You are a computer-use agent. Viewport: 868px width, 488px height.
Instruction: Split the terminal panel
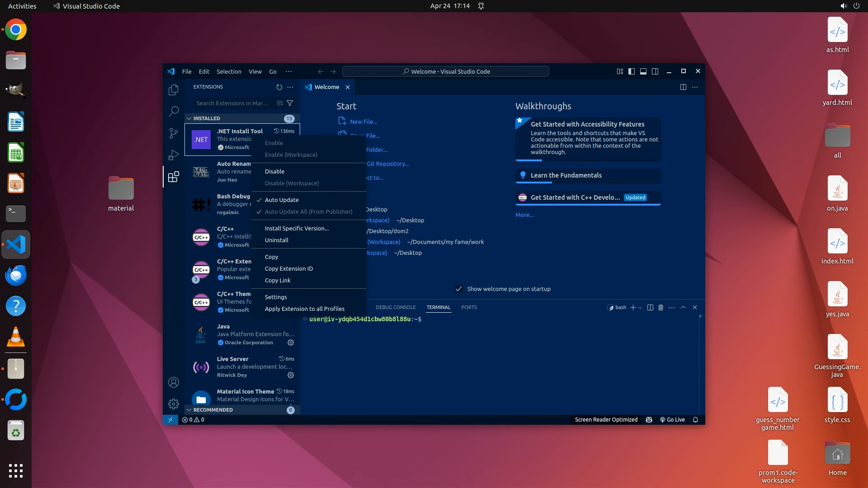650,308
